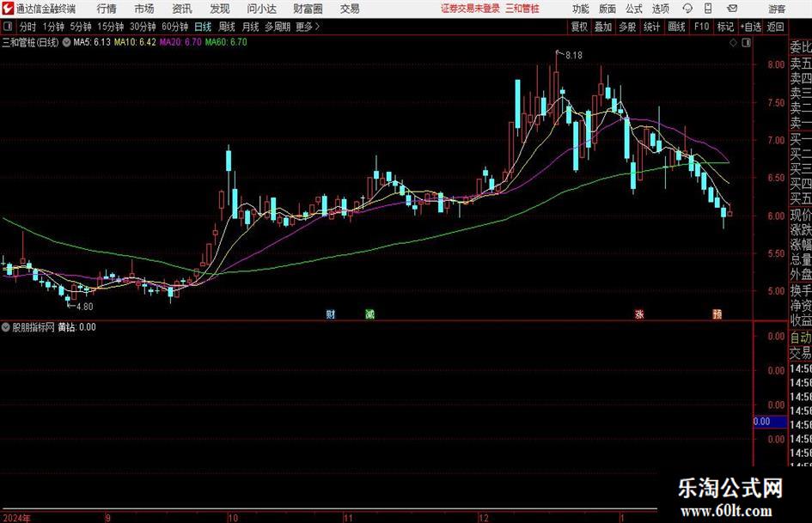Screen dimensions: 812x523
Task: Click the 2024年 date label on timeline
Action: click(16, 518)
